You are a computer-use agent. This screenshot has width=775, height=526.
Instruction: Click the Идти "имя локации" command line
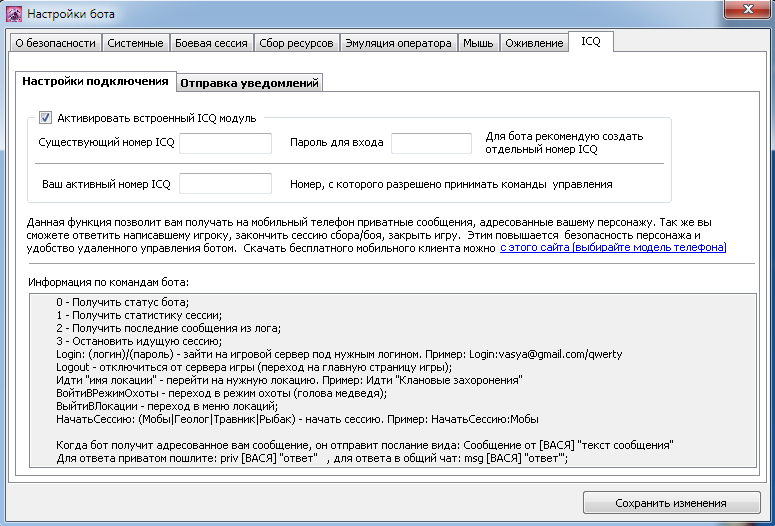coord(290,380)
